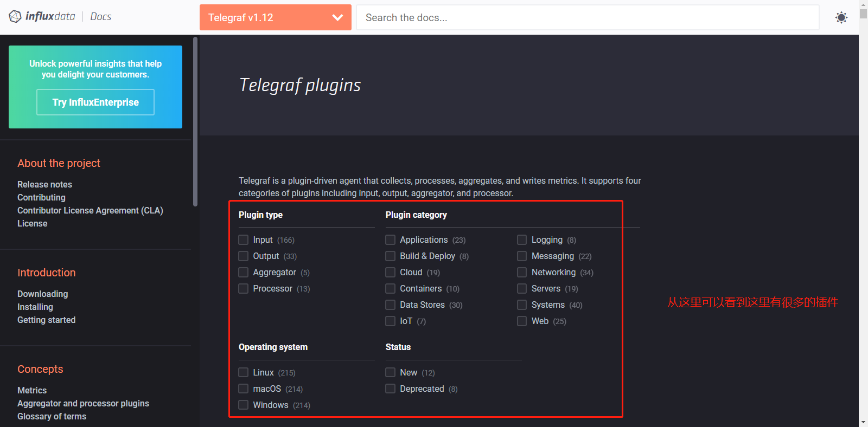The image size is (868, 427).
Task: Tick the Systems category checkbox
Action: coord(522,305)
